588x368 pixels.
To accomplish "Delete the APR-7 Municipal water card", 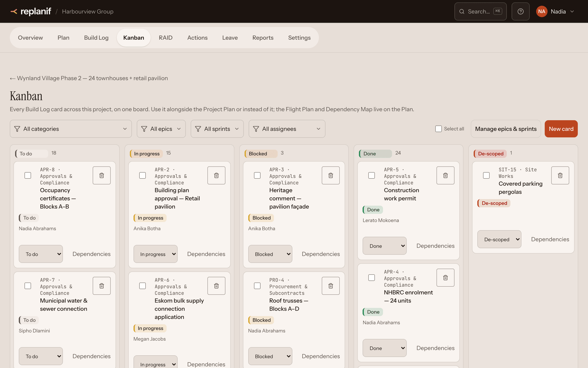I will click(101, 286).
